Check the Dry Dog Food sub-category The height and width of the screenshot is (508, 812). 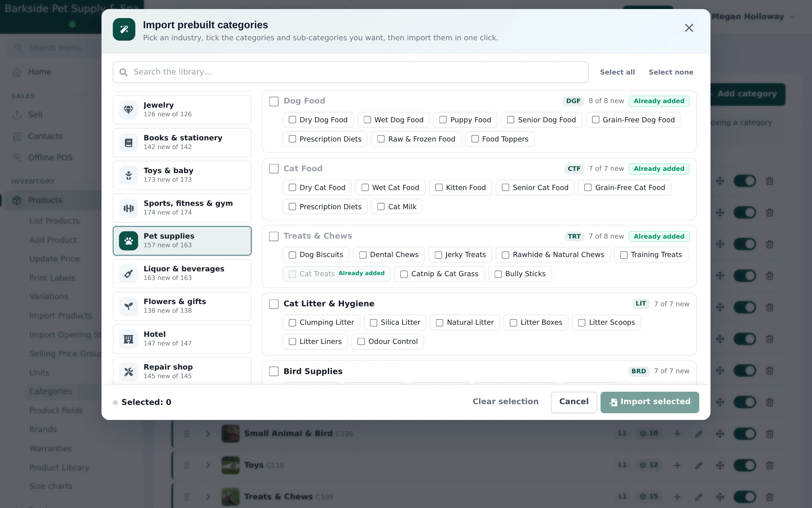(292, 120)
